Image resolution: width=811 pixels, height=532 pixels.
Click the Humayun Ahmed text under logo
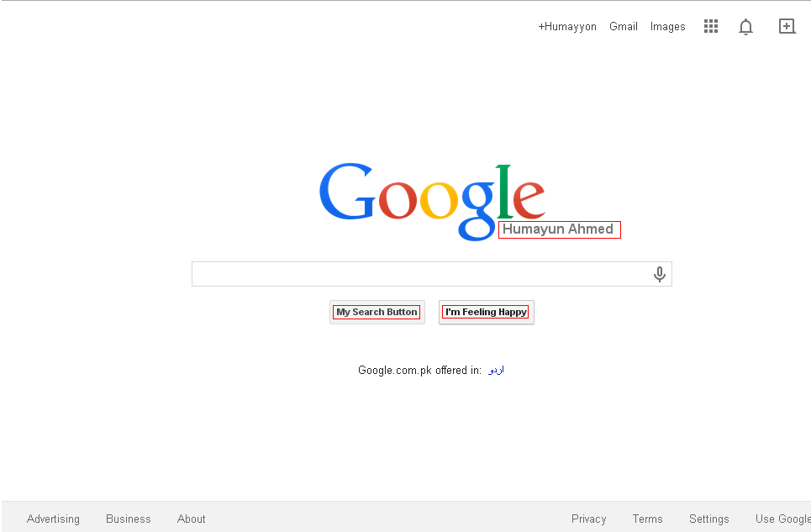(x=558, y=229)
